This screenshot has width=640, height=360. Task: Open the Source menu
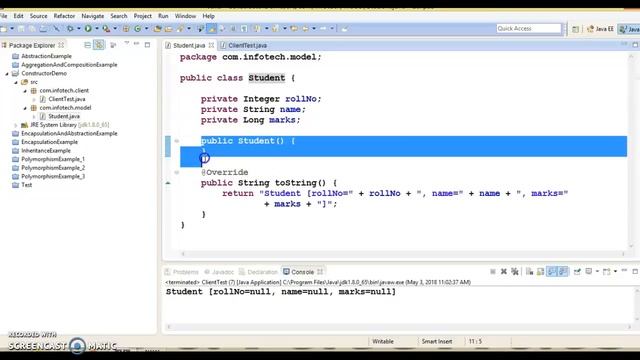38,16
